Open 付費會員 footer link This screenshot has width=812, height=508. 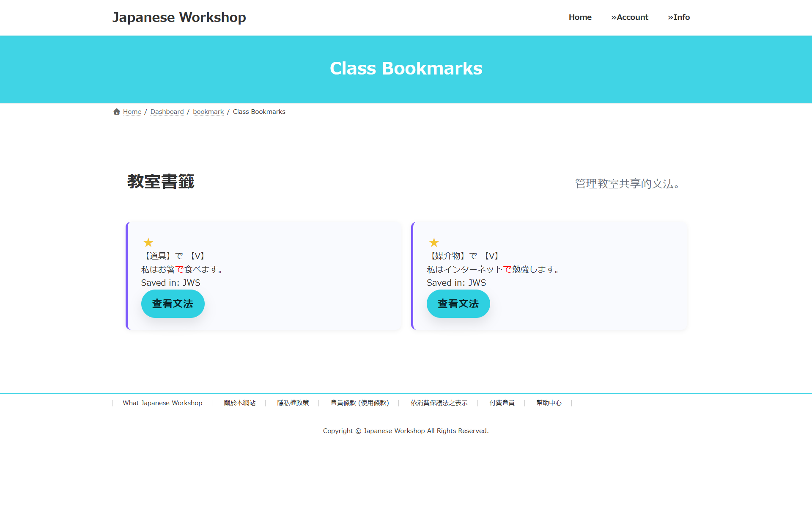point(502,403)
